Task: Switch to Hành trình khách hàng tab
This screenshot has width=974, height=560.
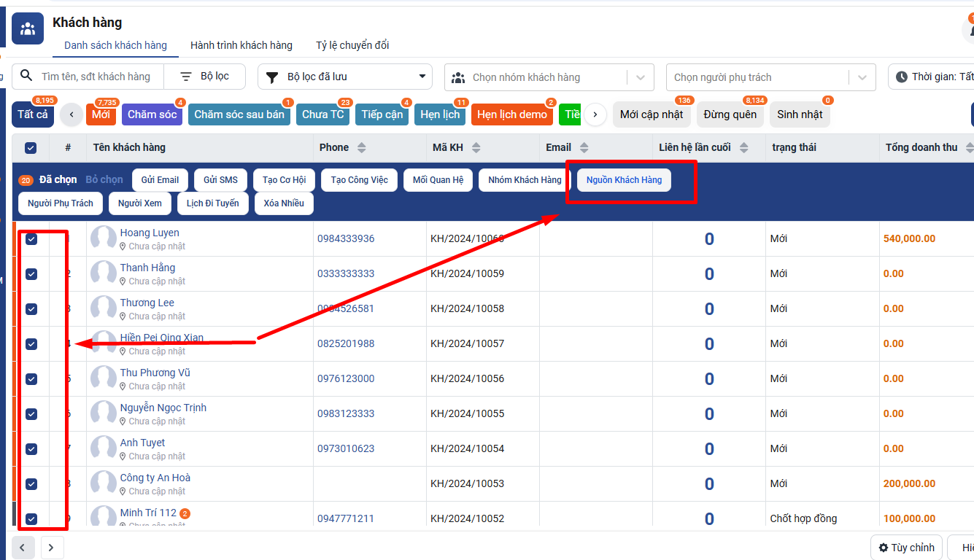Action: 241,45
